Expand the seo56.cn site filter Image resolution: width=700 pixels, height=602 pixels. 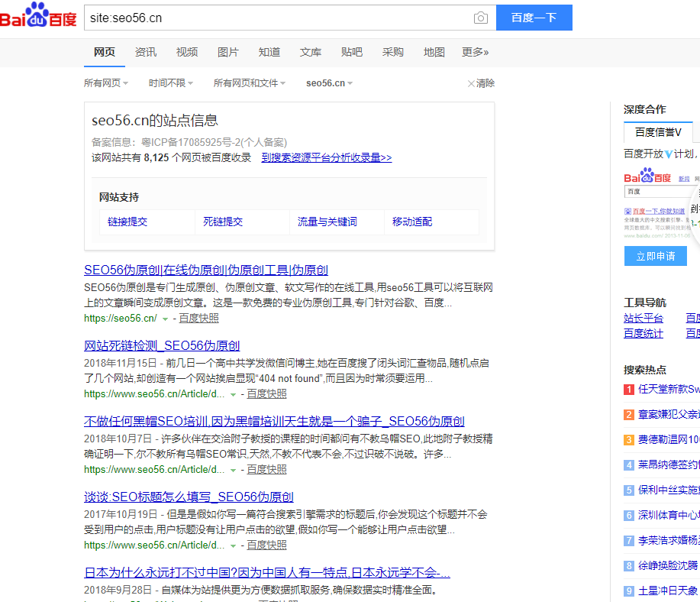click(329, 83)
